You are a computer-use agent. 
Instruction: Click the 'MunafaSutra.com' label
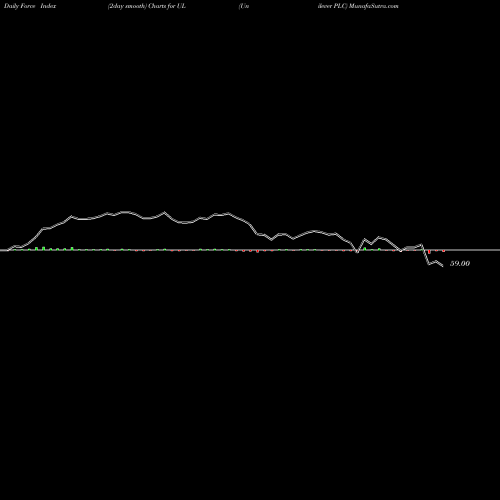[x=374, y=6]
